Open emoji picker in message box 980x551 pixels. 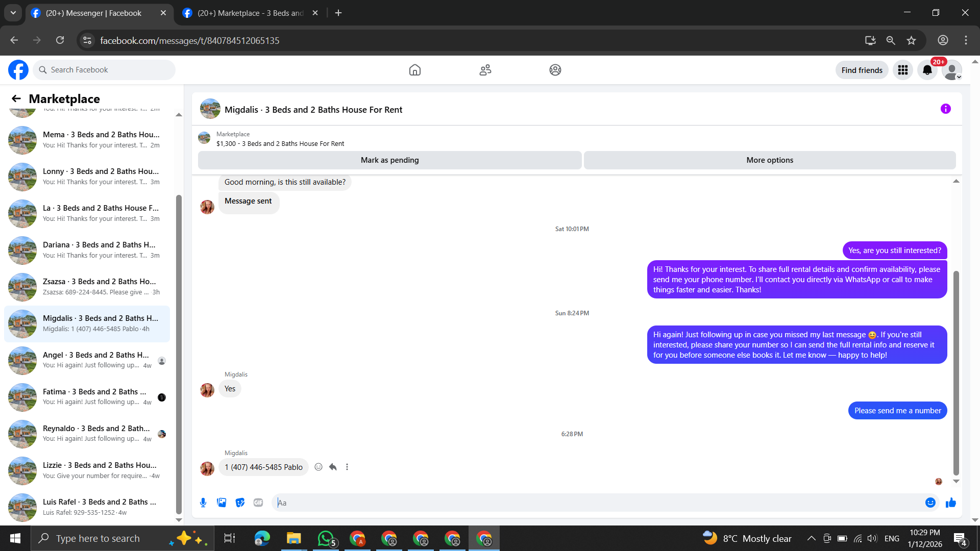click(930, 503)
